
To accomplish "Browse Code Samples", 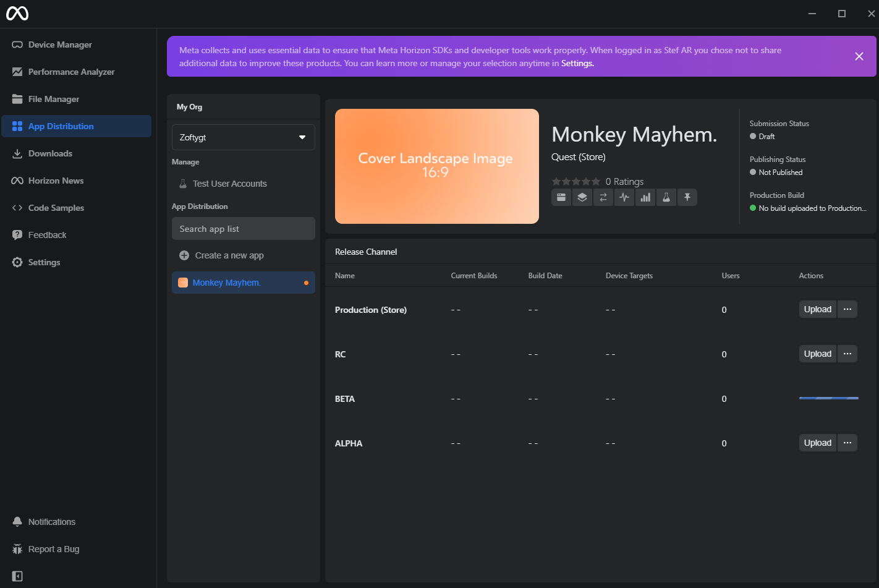I will coord(76,208).
